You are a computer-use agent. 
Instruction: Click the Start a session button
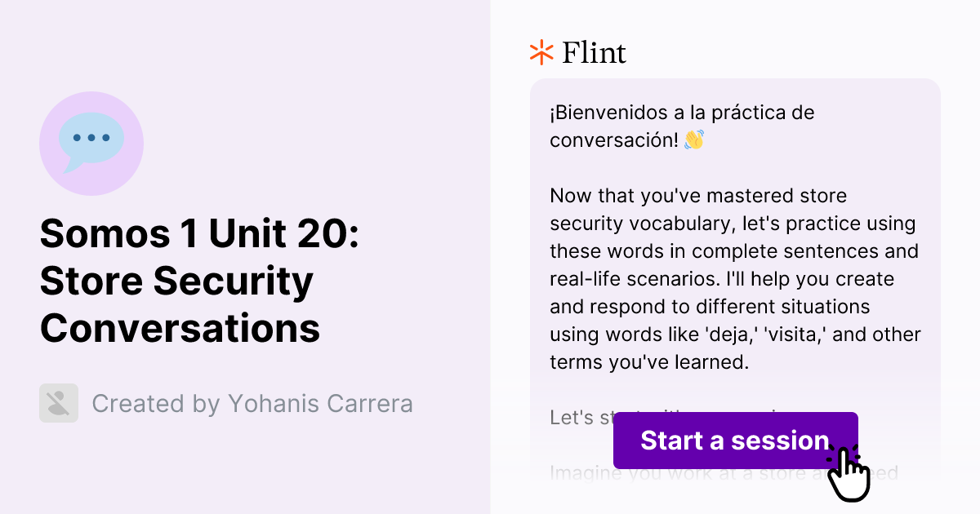735,441
